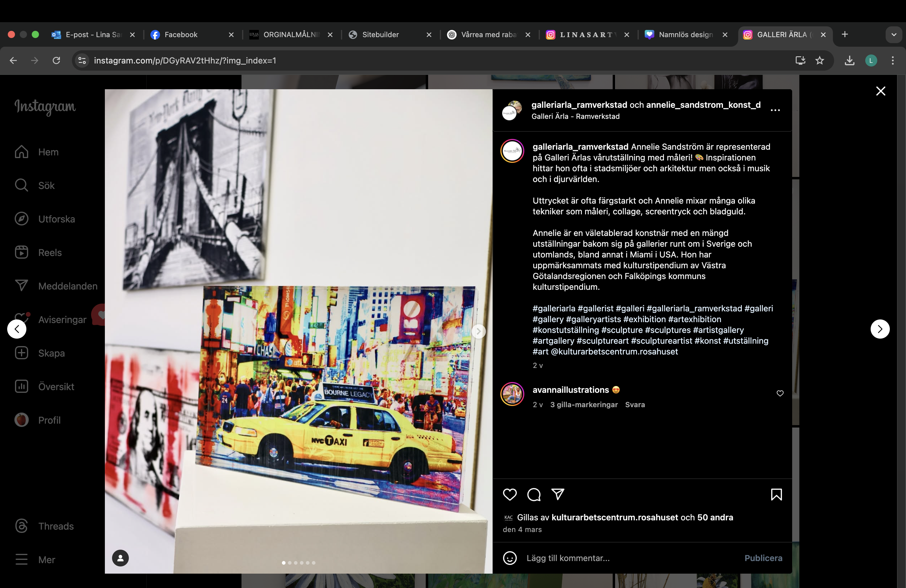Open the browser downloads
Screen dimensions: 906x588
click(850, 60)
